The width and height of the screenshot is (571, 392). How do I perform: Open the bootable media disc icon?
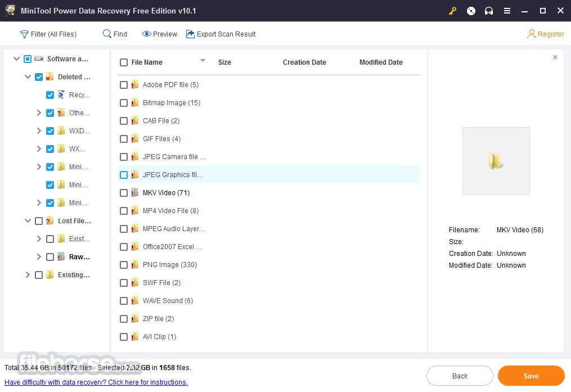click(x=471, y=11)
